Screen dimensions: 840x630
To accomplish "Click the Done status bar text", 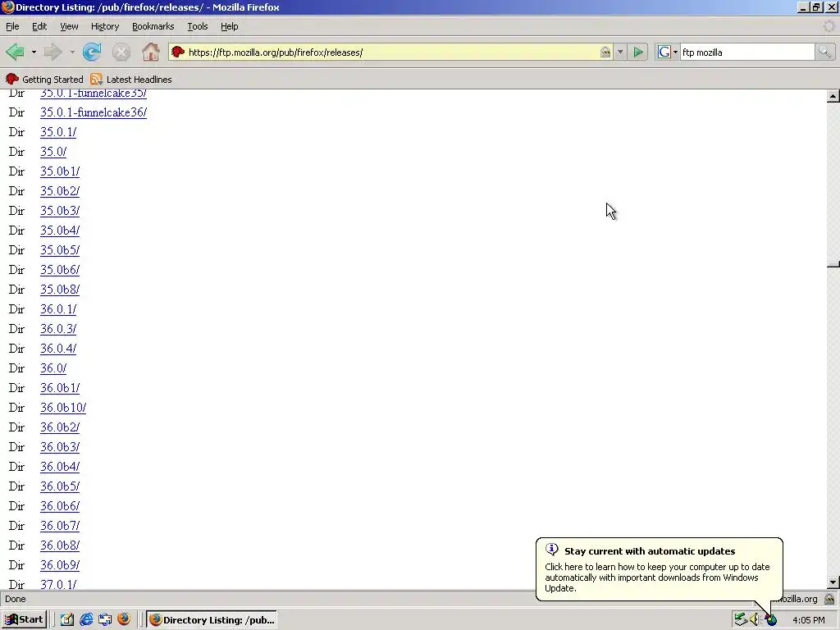I will pos(16,599).
